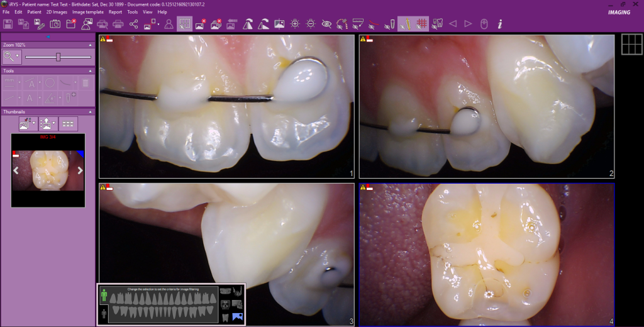Click the share icon in toolbar
This screenshot has width=644, height=327.
click(134, 24)
